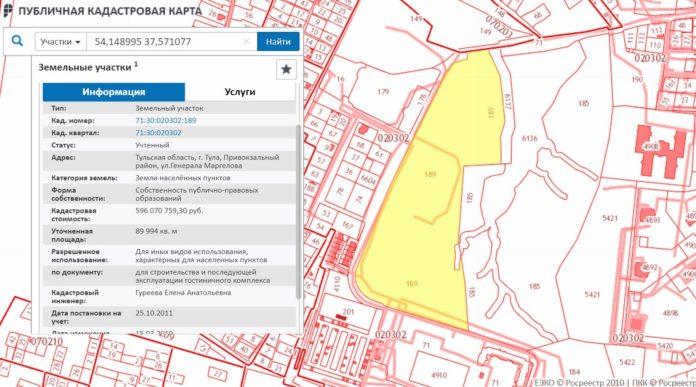Click the coordinates search input field
The width and height of the screenshot is (696, 387).
[171, 42]
